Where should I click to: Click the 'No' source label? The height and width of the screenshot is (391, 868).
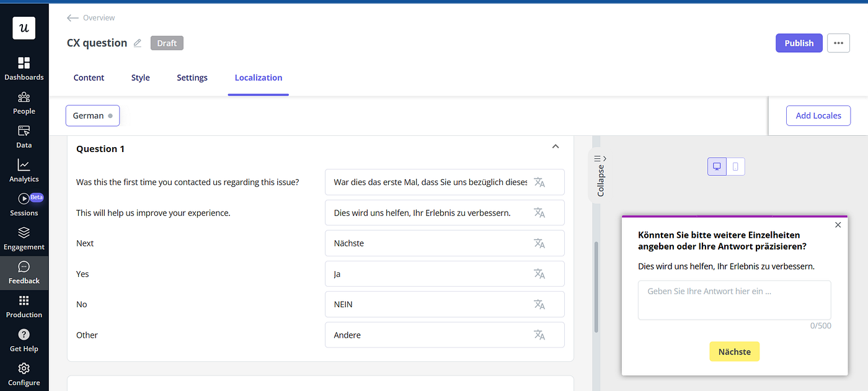82,304
